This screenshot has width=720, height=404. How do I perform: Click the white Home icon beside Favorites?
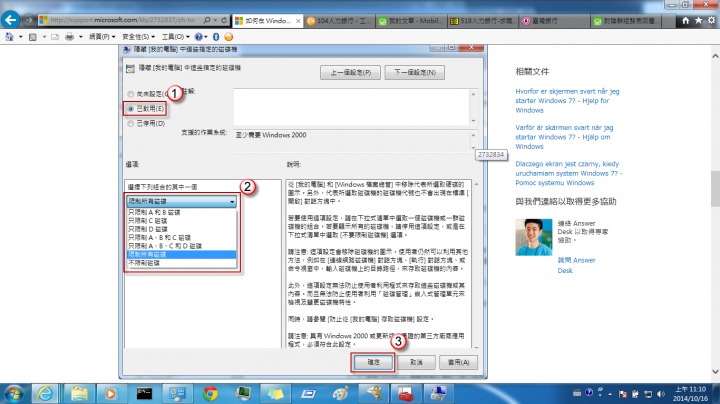686,20
